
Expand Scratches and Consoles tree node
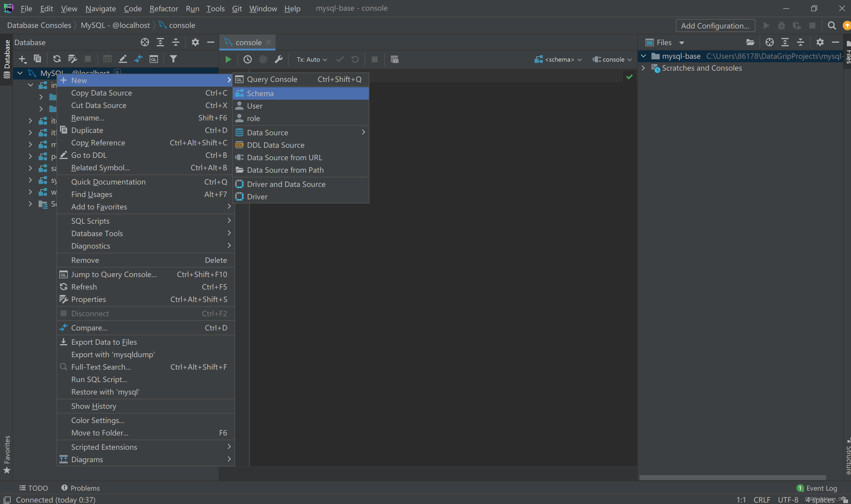click(x=643, y=68)
